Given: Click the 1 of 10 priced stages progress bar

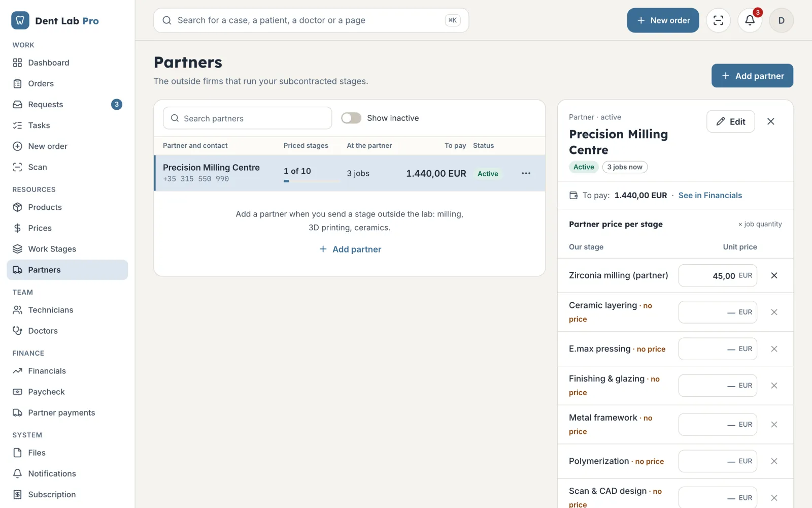Looking at the screenshot, I should pyautogui.click(x=312, y=181).
